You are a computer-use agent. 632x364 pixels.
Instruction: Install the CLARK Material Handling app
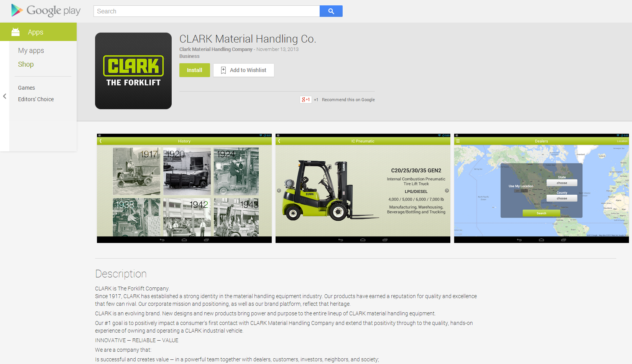click(x=194, y=70)
